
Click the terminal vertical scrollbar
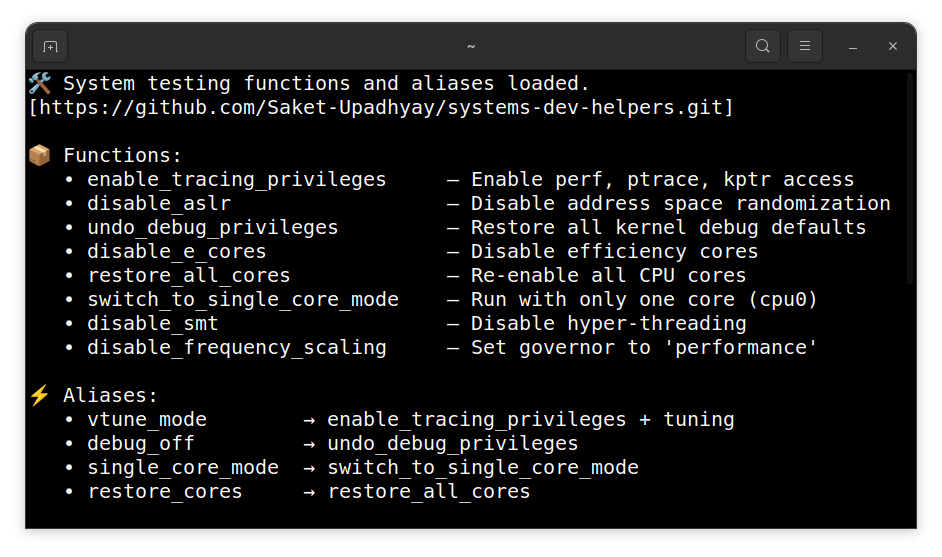pos(909,178)
